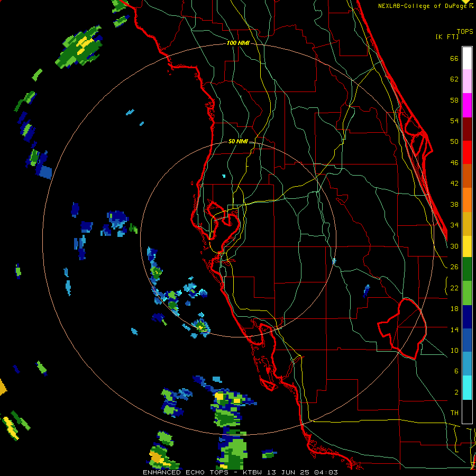Screen dimensions: 476x476
Task: Click the [K FT] units label
Action: coord(447,37)
